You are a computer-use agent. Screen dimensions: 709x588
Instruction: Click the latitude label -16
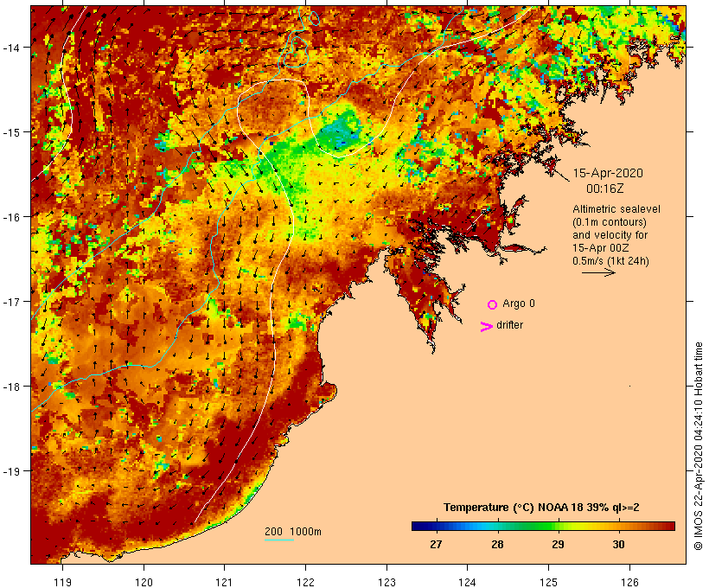coord(11,217)
